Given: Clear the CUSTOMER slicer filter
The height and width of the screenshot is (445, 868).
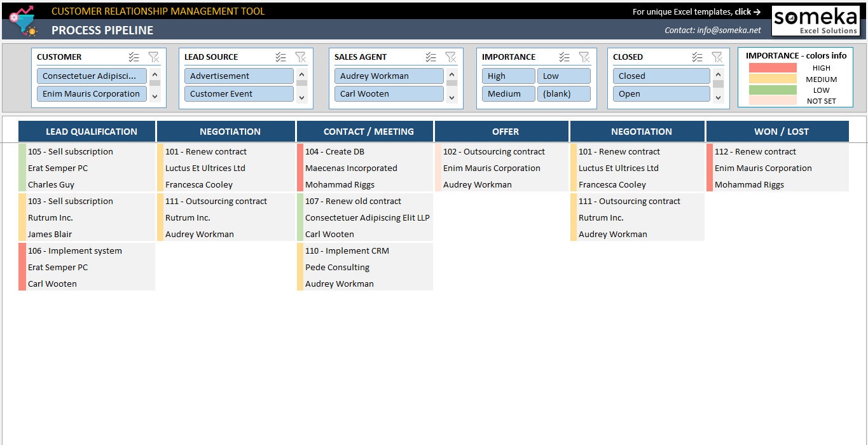Looking at the screenshot, I should pos(154,57).
